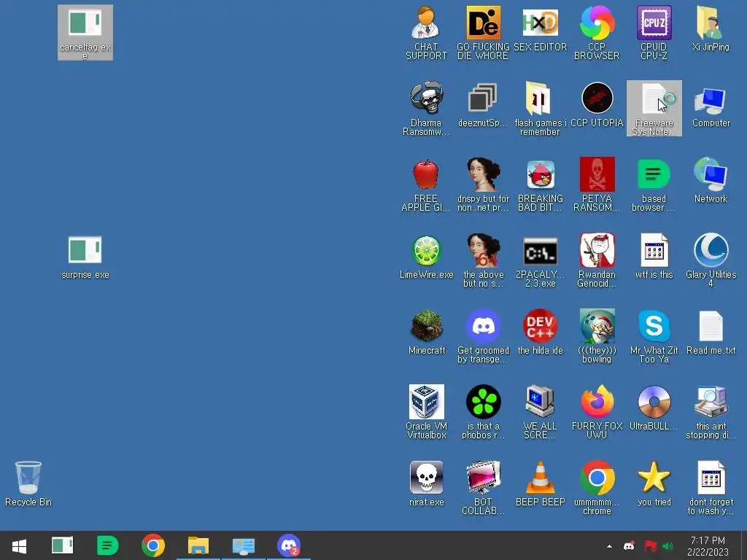Select the Read me.txt file
The width and height of the screenshot is (747, 560).
coord(711,332)
